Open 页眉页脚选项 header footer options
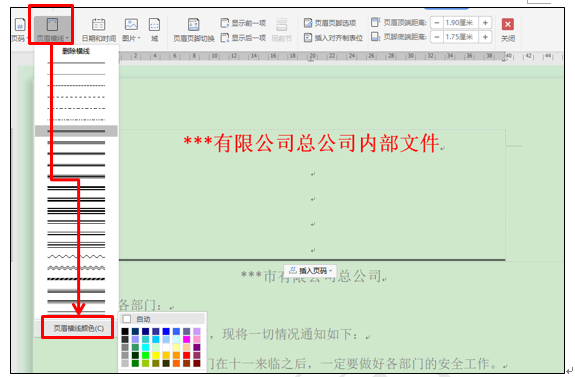Image resolution: width=575 pixels, height=377 pixels. (x=330, y=23)
